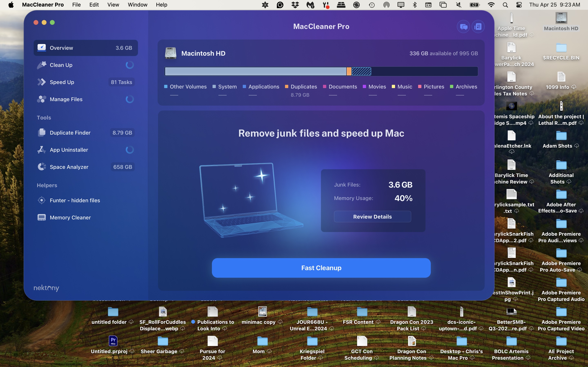Image resolution: width=588 pixels, height=367 pixels.
Task: Open the Wi-Fi status menu
Action: 491,5
